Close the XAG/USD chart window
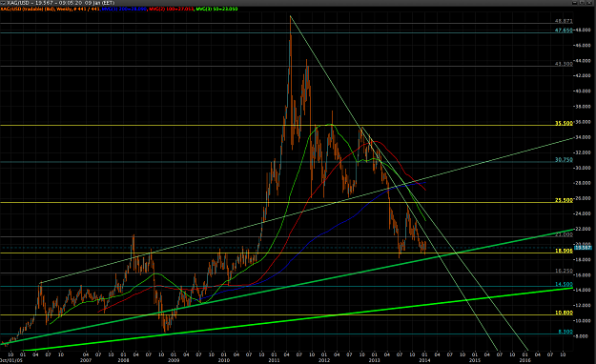This screenshot has width=596, height=364. click(590, 3)
